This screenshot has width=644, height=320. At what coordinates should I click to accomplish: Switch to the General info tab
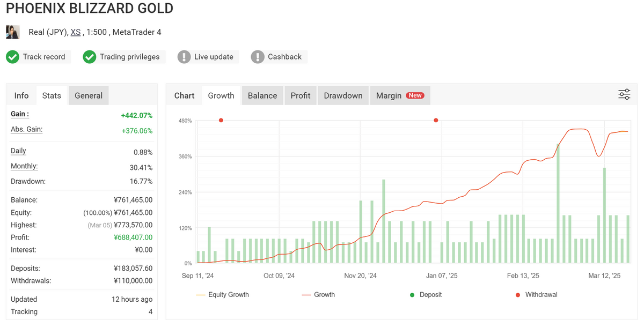click(89, 95)
